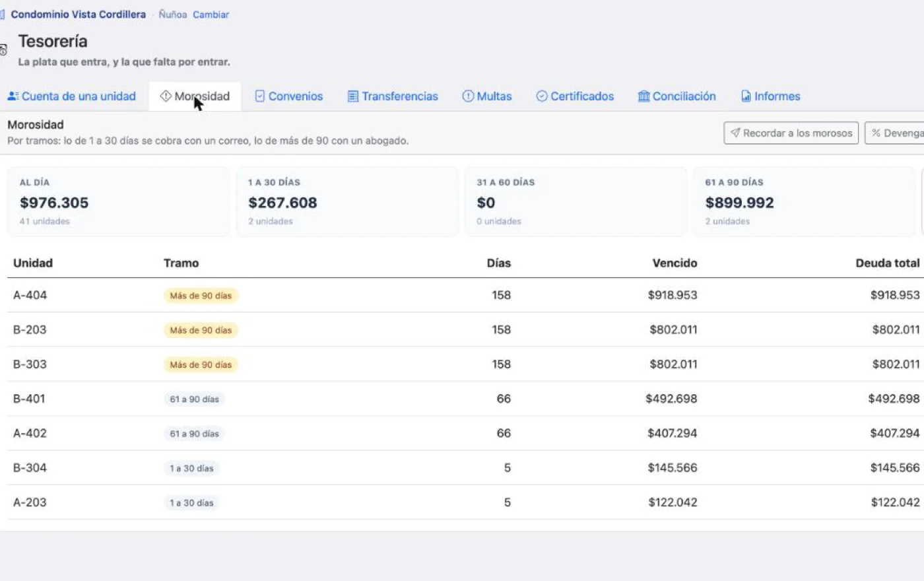Click the exclamation circle icon by Multas
924x581 pixels.
click(x=468, y=96)
